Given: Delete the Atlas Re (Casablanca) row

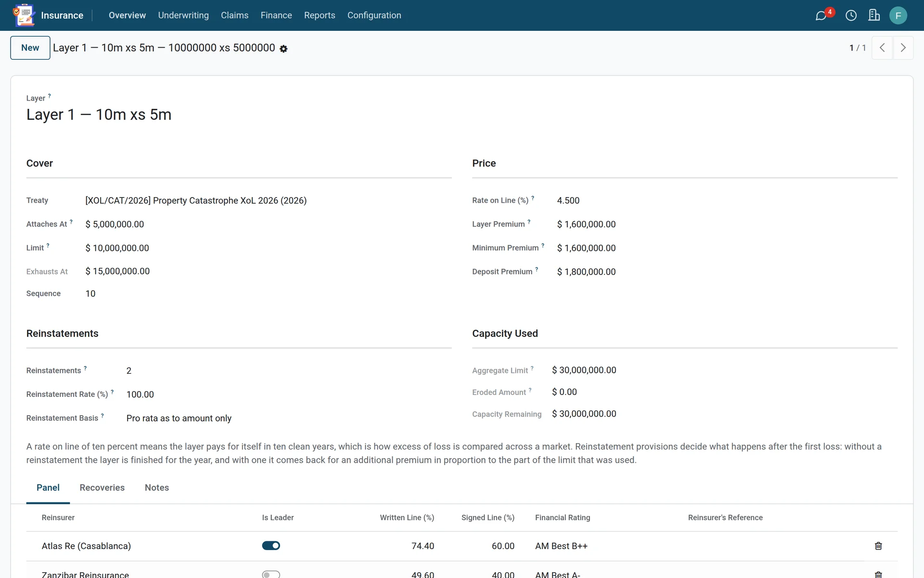Looking at the screenshot, I should pyautogui.click(x=878, y=546).
